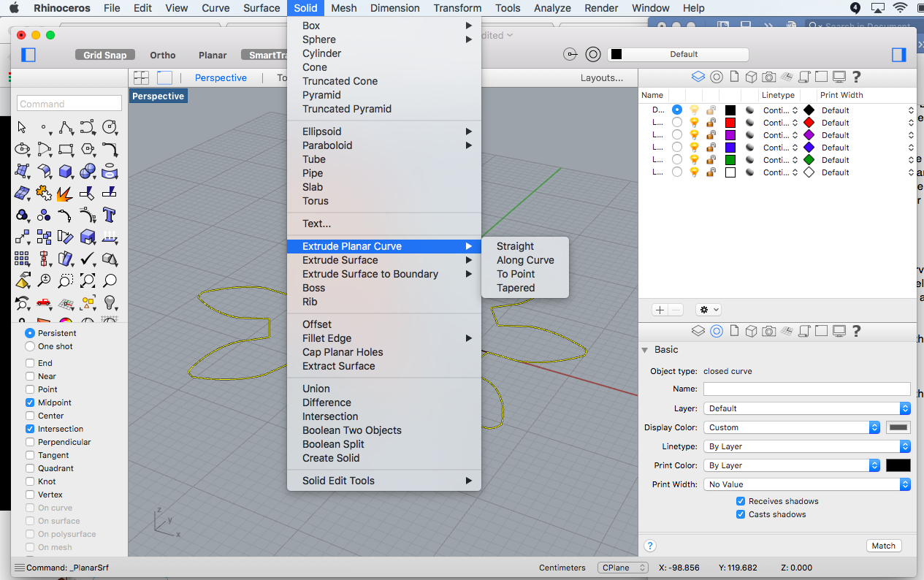
Task: Pick the Circle tool icon
Action: click(x=110, y=127)
